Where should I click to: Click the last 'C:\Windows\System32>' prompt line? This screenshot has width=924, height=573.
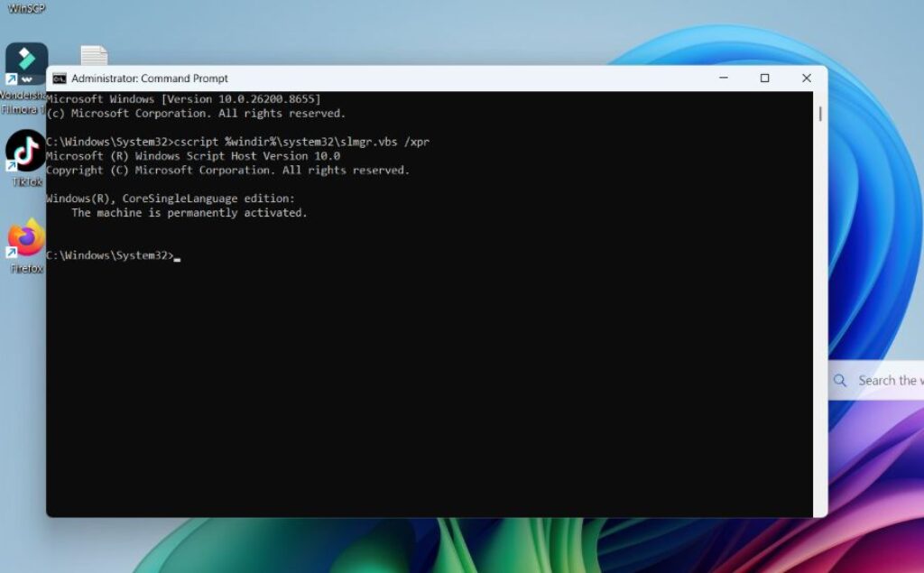click(110, 255)
